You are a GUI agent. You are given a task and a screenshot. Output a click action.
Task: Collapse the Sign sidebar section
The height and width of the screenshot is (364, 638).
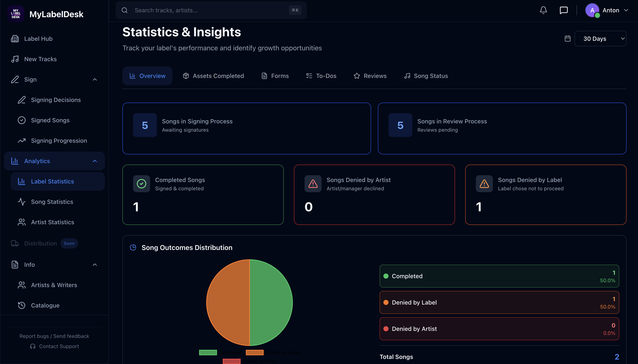pyautogui.click(x=95, y=79)
